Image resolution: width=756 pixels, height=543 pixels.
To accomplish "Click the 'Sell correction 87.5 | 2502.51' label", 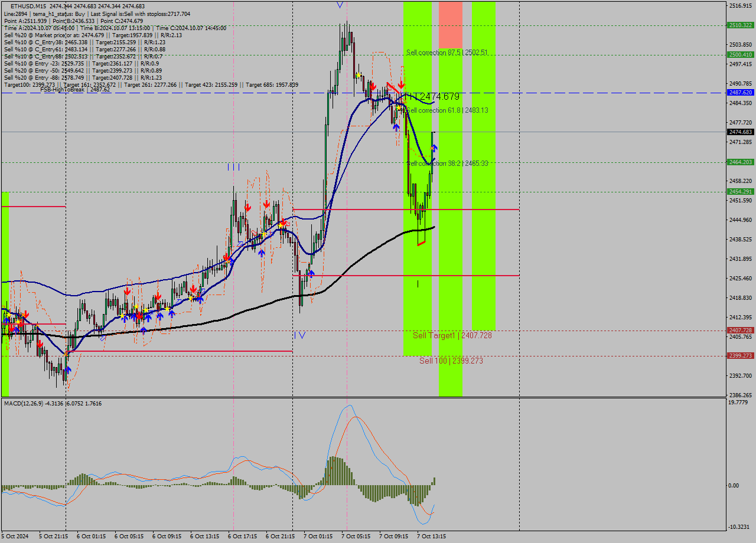I will tap(447, 53).
